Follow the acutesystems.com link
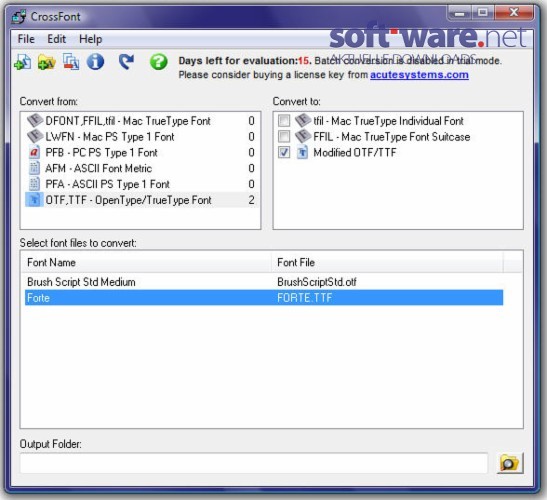This screenshot has width=547, height=500. (419, 75)
